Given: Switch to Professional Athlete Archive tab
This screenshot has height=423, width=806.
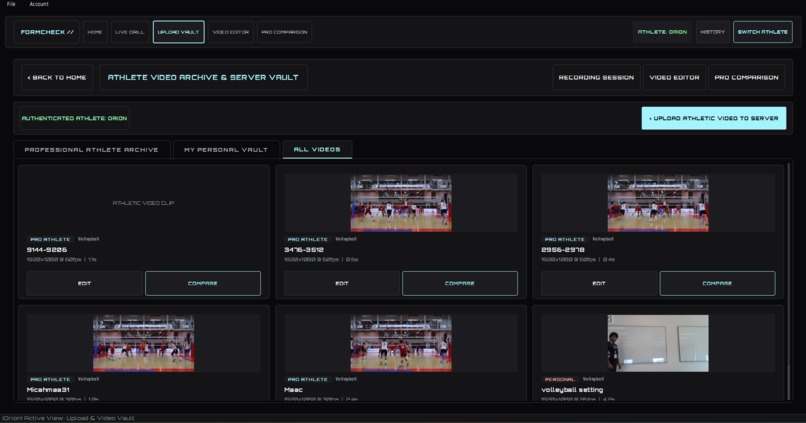Looking at the screenshot, I should [91, 150].
